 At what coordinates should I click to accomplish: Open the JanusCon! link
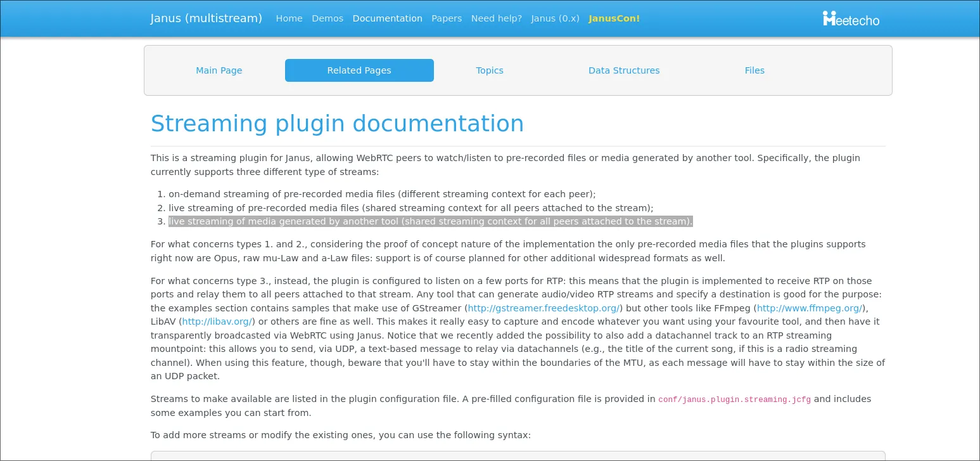tap(614, 18)
